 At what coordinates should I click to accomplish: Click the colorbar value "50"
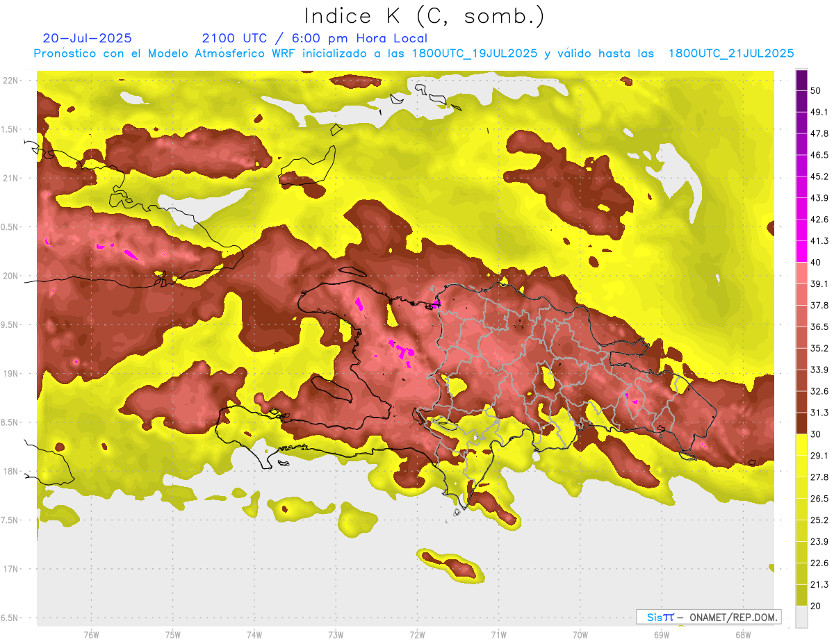click(816, 90)
